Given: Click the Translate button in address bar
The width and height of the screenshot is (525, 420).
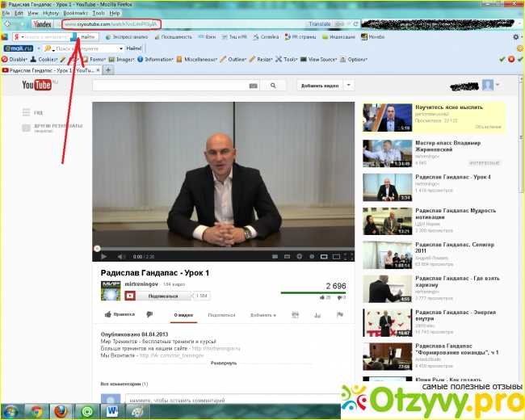Looking at the screenshot, I should (x=319, y=23).
